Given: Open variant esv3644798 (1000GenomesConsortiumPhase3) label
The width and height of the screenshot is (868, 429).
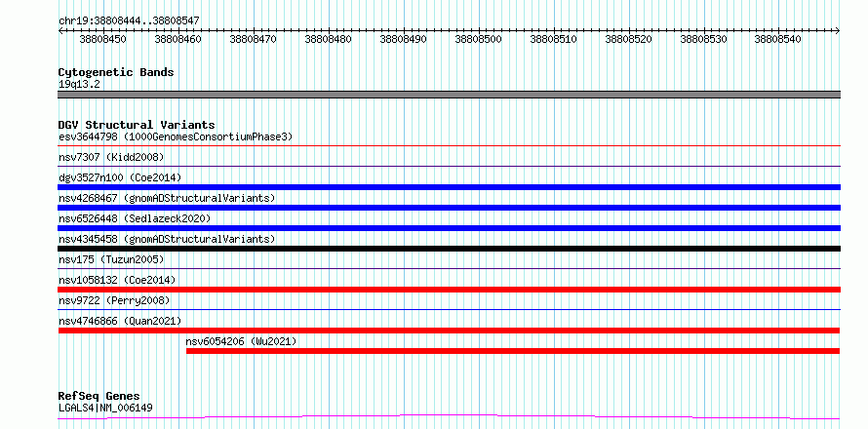Looking at the screenshot, I should click(176, 136).
